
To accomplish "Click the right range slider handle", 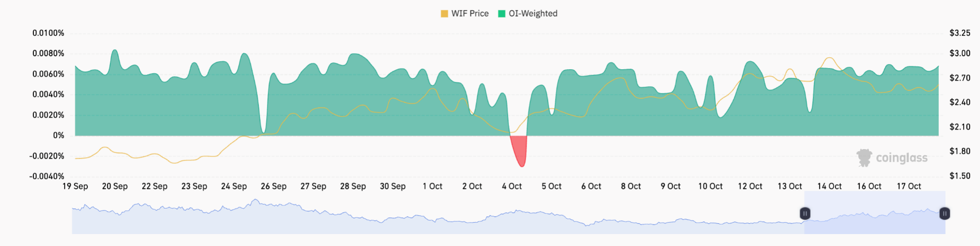I will click(944, 214).
